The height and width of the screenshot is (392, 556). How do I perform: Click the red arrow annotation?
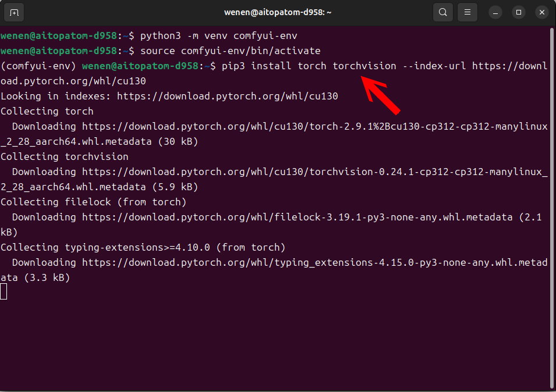pyautogui.click(x=381, y=96)
